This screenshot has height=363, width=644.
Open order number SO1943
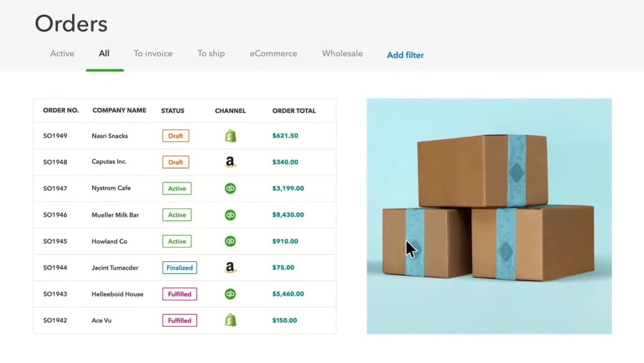pos(55,294)
